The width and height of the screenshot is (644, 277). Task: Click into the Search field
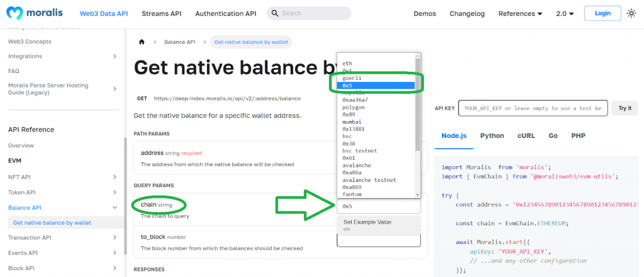click(309, 13)
